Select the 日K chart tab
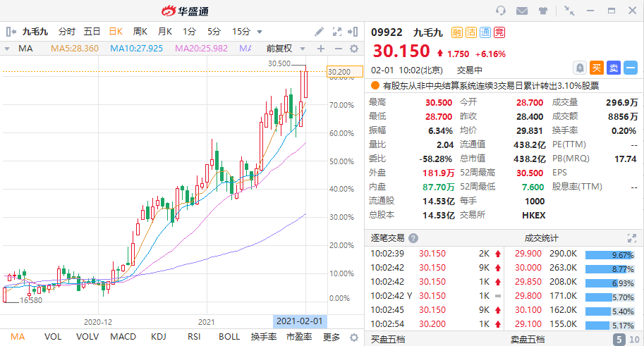This screenshot has width=644, height=346. coord(116,32)
